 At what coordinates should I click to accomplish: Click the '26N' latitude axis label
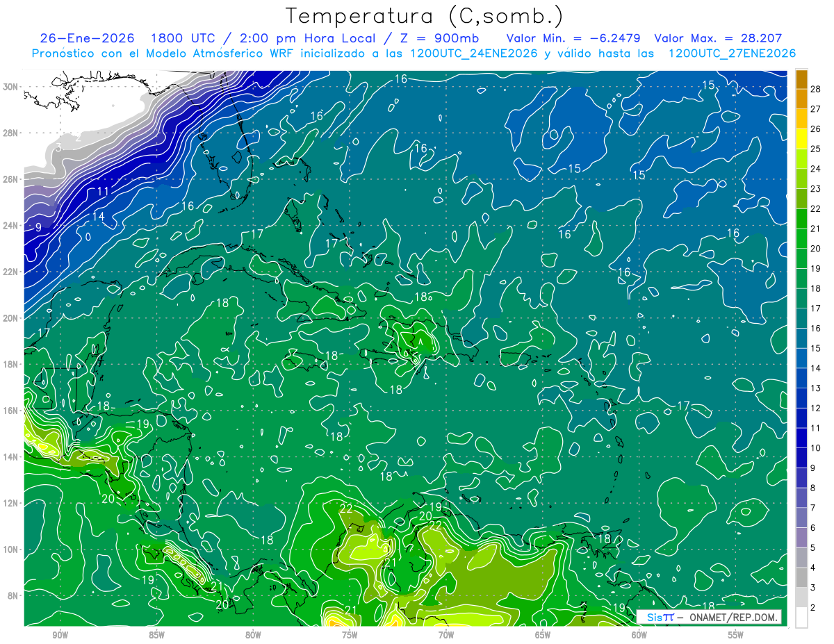[10, 179]
